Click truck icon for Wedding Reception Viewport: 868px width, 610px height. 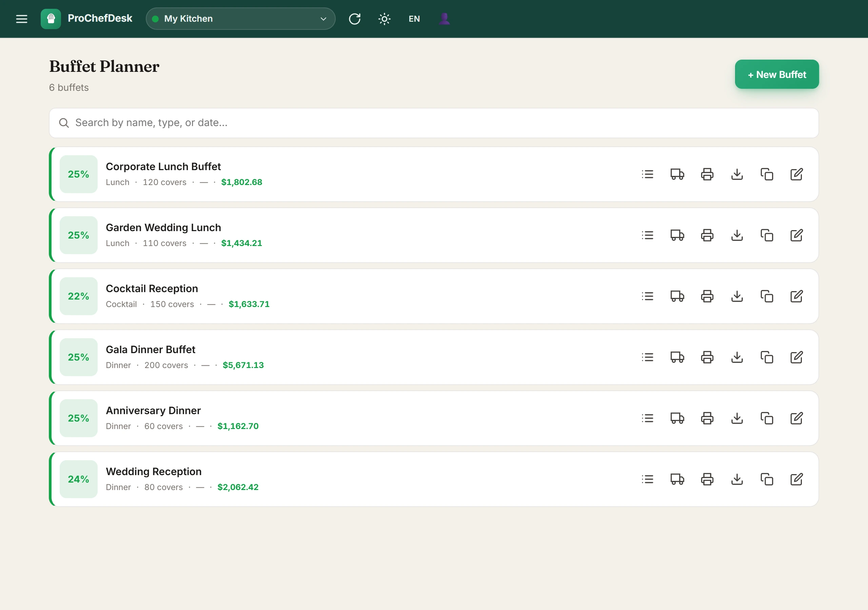tap(677, 479)
